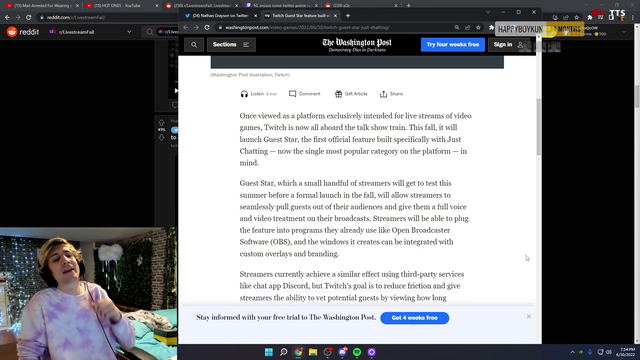Click The Washington Post logo
Screen dimensions: 640x360
(357, 44)
